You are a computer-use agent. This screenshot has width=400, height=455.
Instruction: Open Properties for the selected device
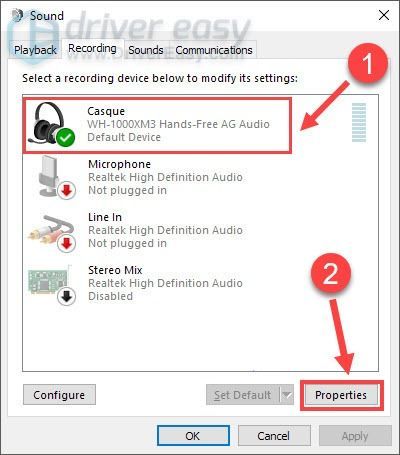coord(341,395)
